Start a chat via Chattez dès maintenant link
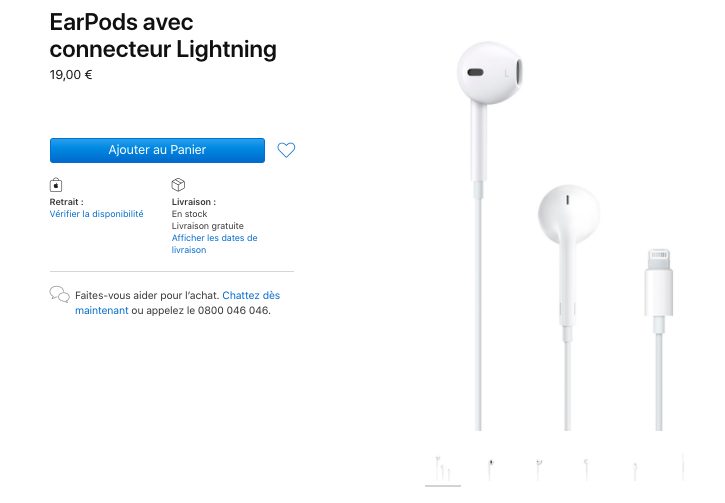The image size is (725, 503). pyautogui.click(x=178, y=303)
